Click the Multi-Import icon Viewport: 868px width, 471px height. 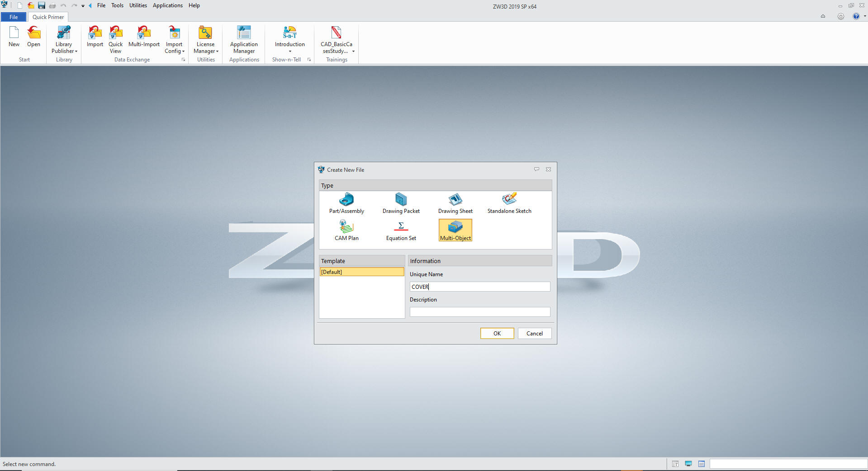point(144,37)
